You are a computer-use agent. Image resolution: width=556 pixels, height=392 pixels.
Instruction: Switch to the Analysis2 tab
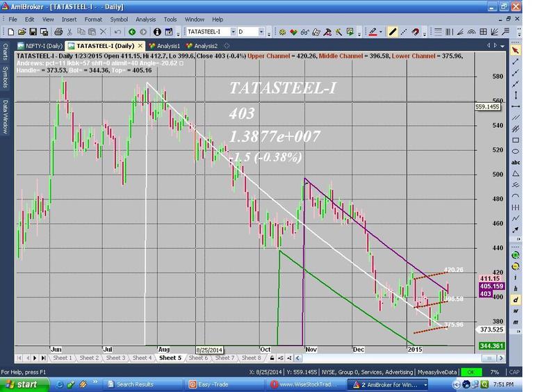click(202, 46)
